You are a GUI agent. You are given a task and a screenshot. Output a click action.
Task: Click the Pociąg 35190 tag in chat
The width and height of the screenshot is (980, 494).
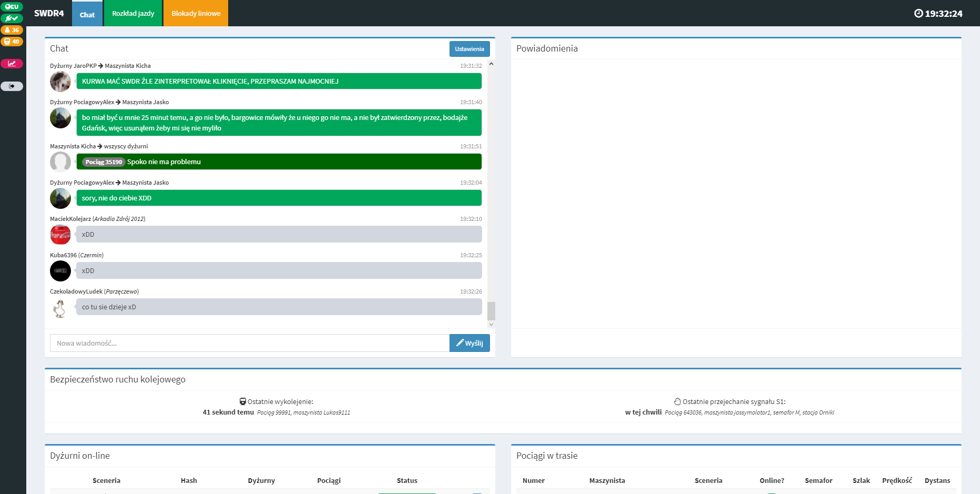pyautogui.click(x=104, y=162)
